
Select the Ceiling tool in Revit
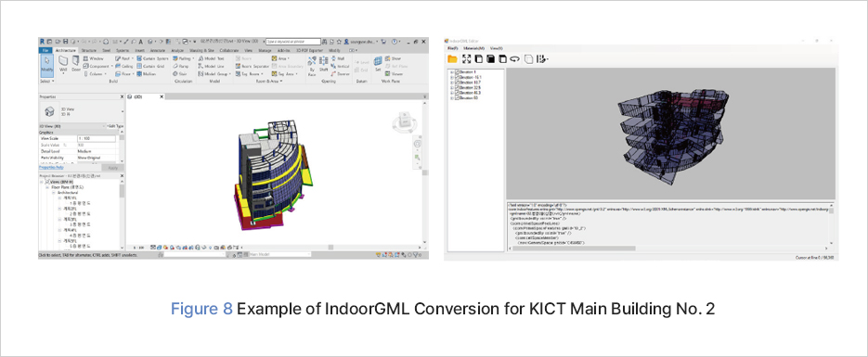click(124, 66)
